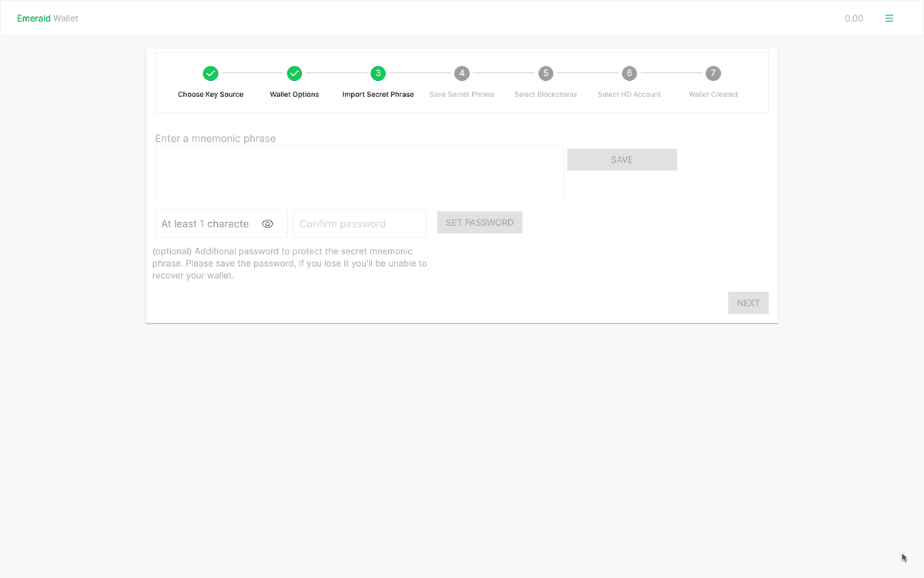Click step 6 Select HD Account circle
The image size is (924, 578).
pos(629,73)
